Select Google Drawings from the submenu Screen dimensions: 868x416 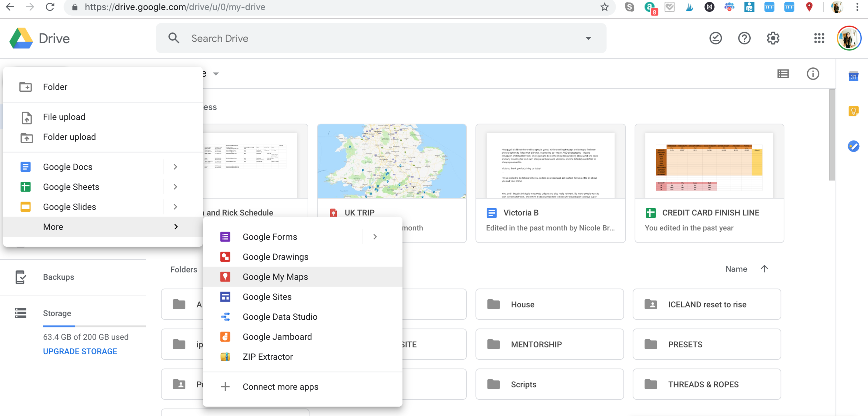tap(302, 257)
